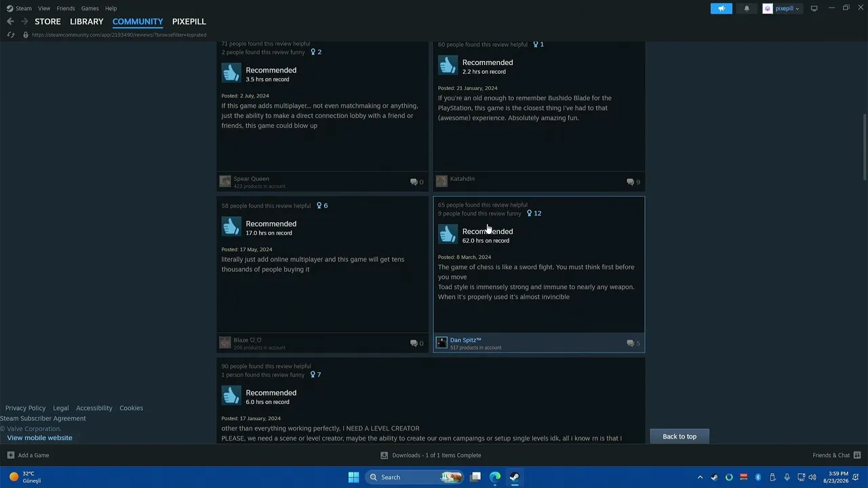Viewport: 868px width, 488px height.
Task: Open the Legal link
Action: click(61, 408)
